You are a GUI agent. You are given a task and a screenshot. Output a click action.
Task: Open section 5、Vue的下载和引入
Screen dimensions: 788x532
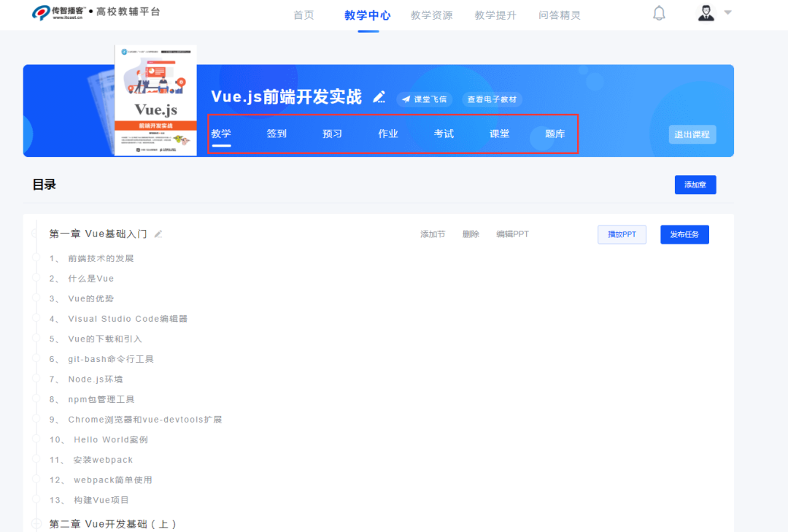96,339
